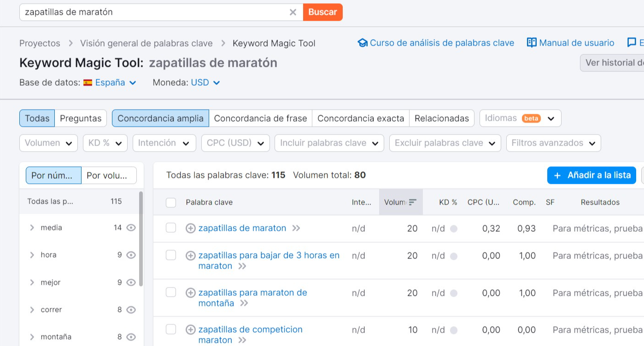This screenshot has width=644, height=346.
Task: Check the box for 'zapatillas de maraton' row
Action: 171,228
